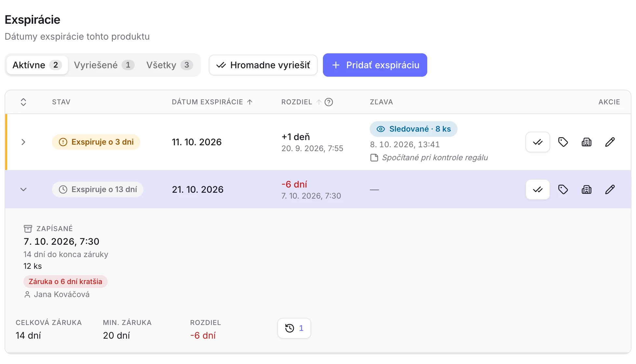Image resolution: width=636 pixels, height=364 pixels.
Task: Expand the 11. 10. 2026 expiration row
Action: [x=23, y=142]
